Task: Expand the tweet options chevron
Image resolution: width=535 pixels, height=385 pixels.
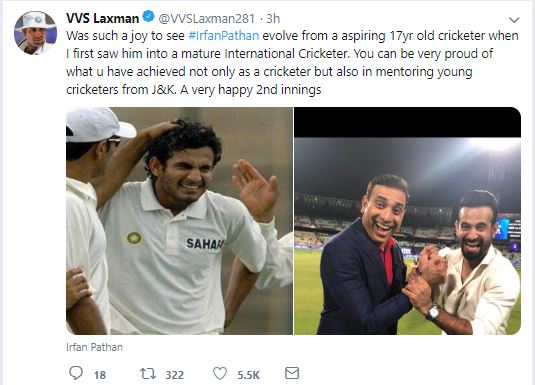Action: [x=514, y=20]
